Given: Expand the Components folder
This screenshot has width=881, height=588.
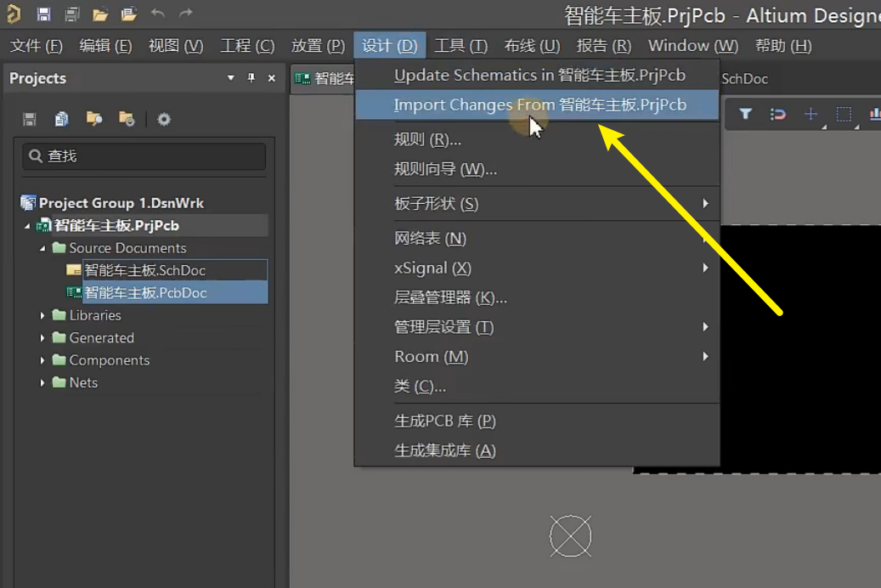Looking at the screenshot, I should [x=42, y=360].
